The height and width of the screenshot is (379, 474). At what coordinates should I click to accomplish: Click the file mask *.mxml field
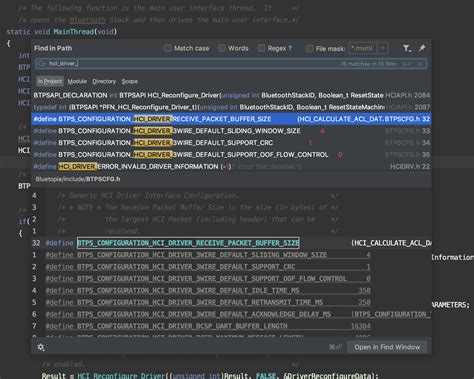point(363,48)
